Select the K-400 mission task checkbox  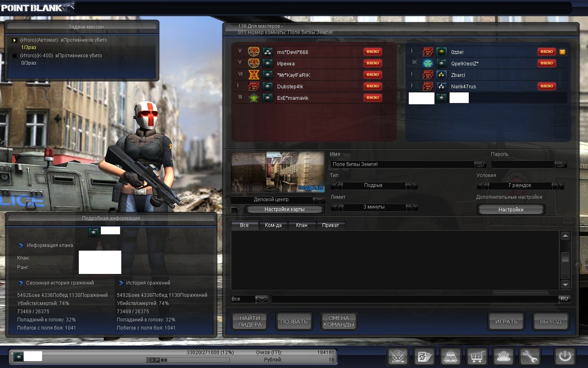[x=15, y=56]
